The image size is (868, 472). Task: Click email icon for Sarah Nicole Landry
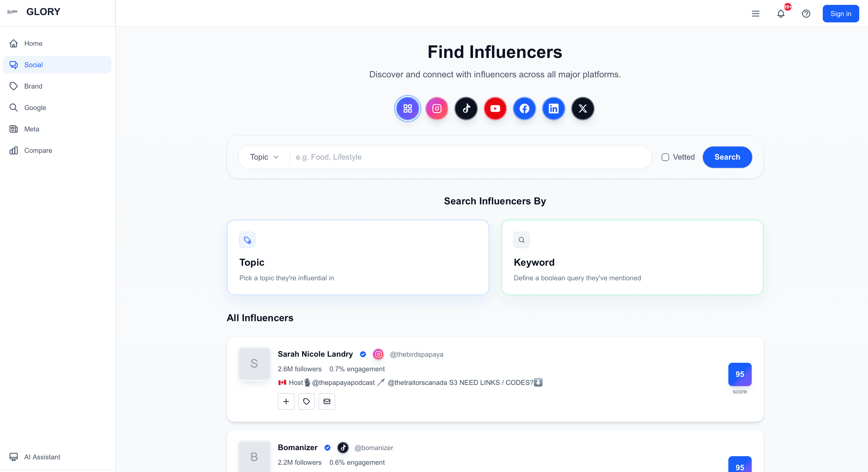click(x=327, y=401)
